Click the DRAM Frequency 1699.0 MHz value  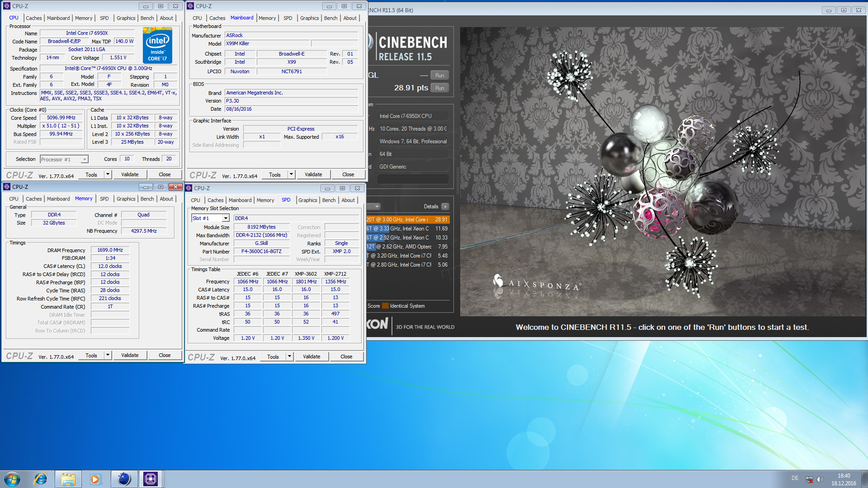click(x=110, y=250)
